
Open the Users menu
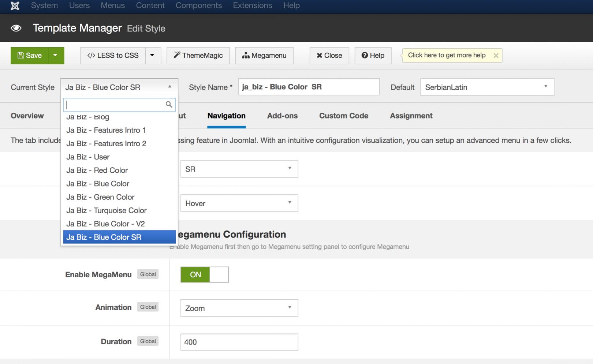[x=79, y=5]
